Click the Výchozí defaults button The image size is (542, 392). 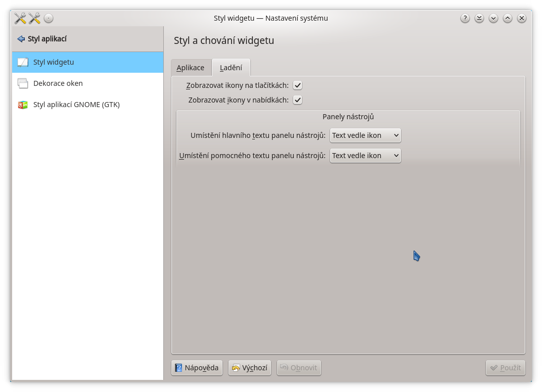250,368
